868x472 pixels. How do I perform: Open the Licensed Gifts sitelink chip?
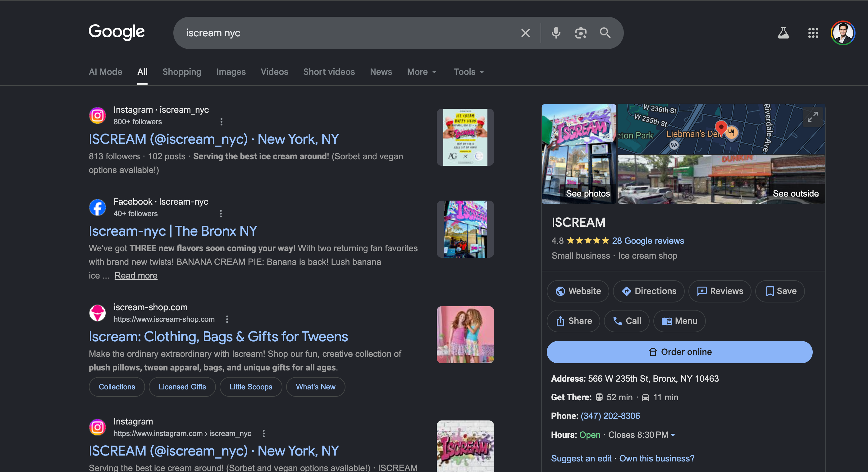coord(182,387)
